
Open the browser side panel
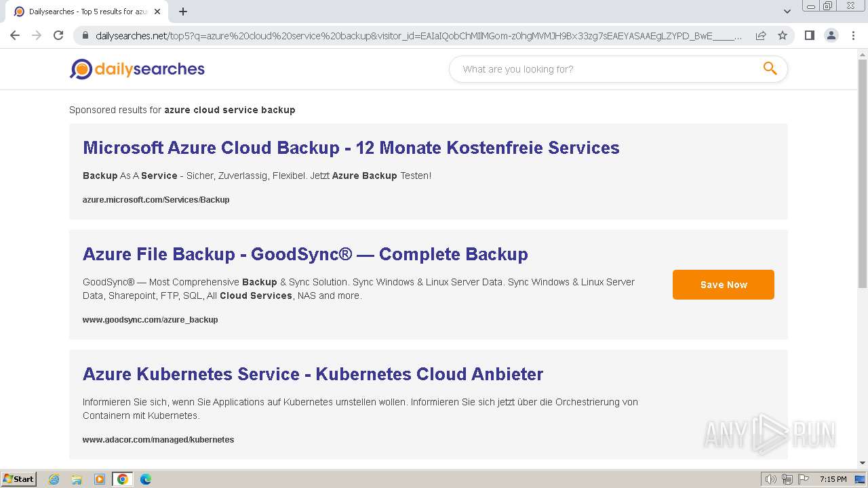809,35
